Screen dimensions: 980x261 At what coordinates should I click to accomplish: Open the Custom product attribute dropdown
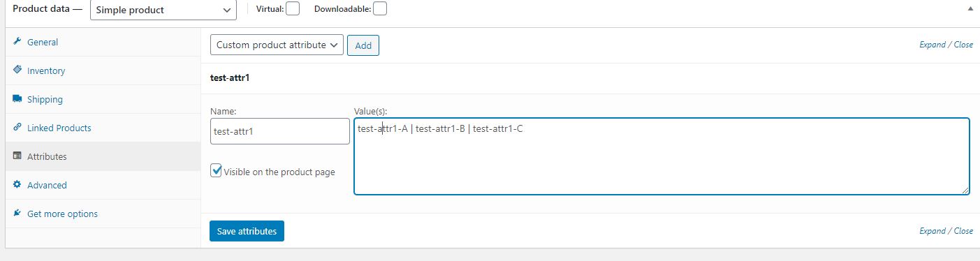tap(277, 45)
